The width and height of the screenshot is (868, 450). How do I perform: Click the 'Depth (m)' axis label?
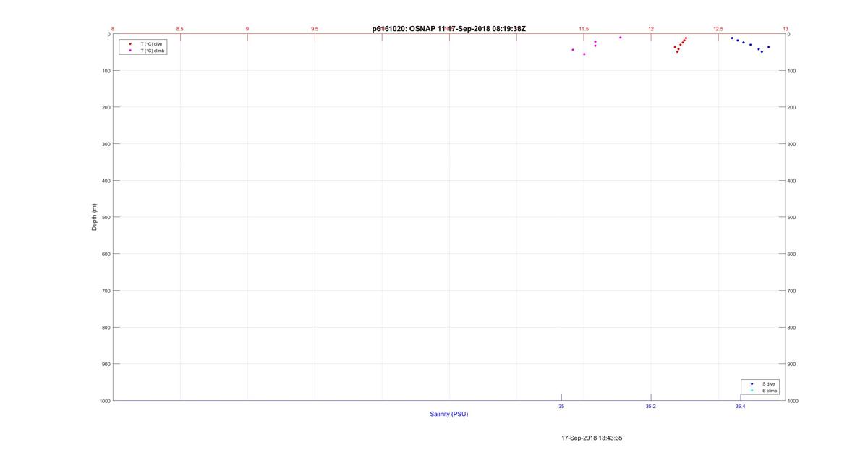click(x=94, y=217)
